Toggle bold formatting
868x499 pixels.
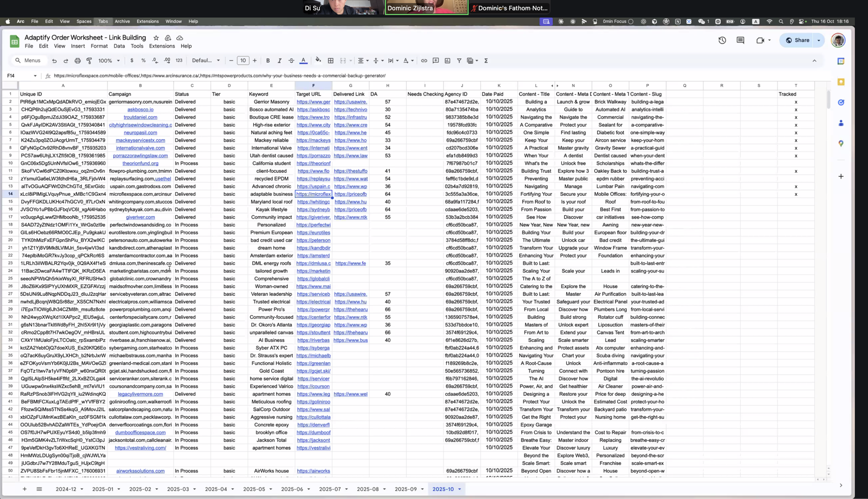[268, 61]
